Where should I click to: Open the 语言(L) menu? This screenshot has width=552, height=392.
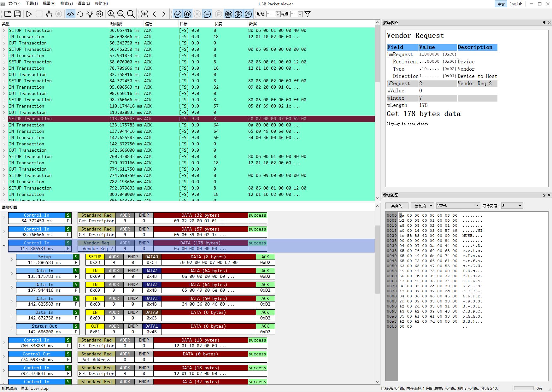coord(84,3)
